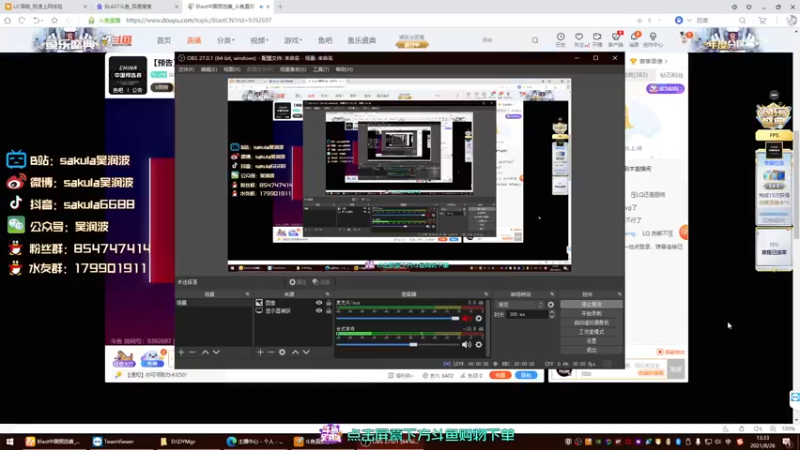Image resolution: width=800 pixels, height=450 pixels.
Task: Add a new source with the plus icon
Action: pos(260,352)
